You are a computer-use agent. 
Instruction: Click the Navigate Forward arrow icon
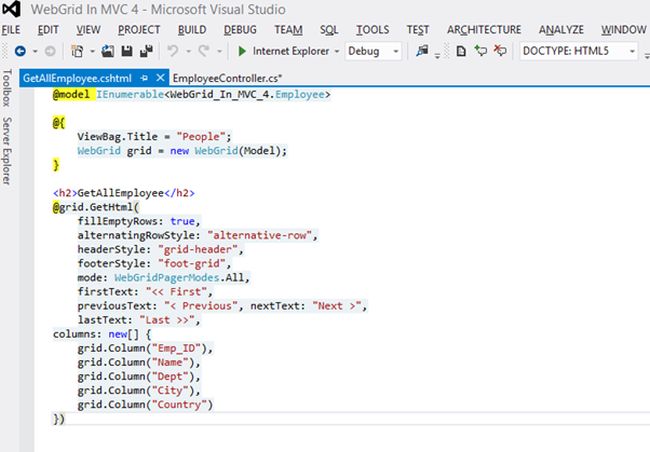click(50, 51)
